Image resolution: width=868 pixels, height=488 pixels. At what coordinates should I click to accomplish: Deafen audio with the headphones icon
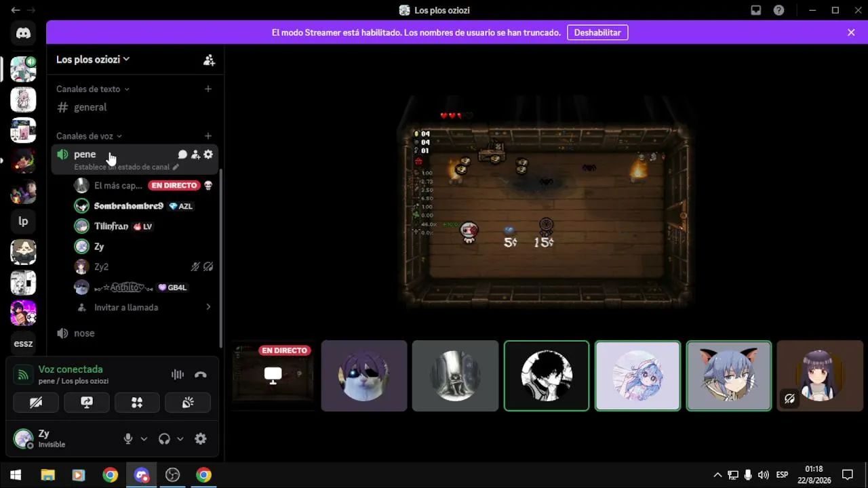point(164,439)
